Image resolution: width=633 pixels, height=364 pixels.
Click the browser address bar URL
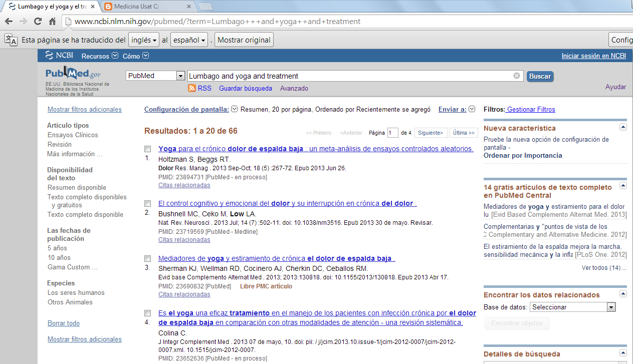click(x=218, y=22)
